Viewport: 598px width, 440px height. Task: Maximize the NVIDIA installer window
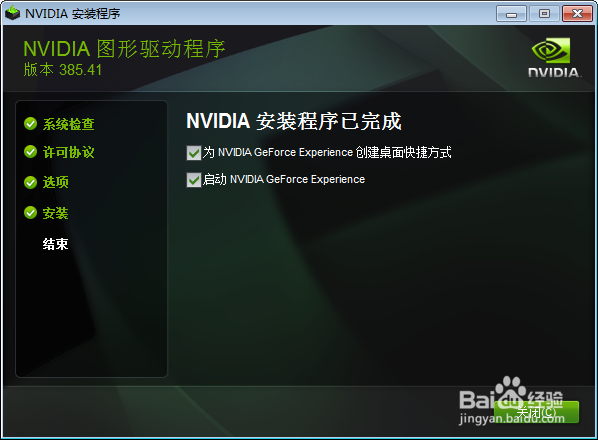pyautogui.click(x=544, y=14)
